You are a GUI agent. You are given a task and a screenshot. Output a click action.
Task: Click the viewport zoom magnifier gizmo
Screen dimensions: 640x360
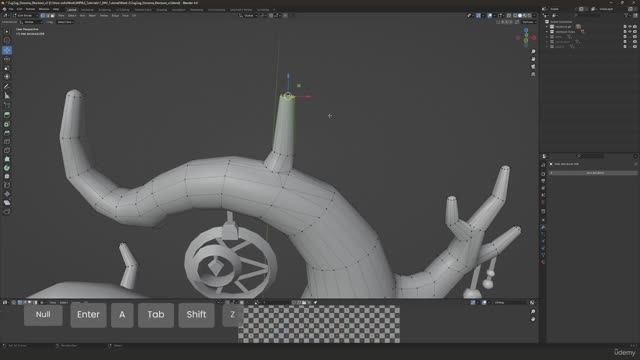pyautogui.click(x=533, y=51)
